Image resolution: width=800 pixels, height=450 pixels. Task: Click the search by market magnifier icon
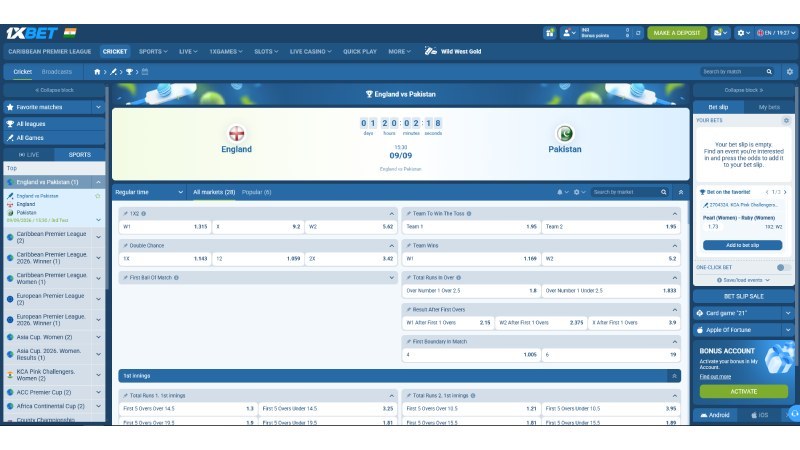(664, 192)
